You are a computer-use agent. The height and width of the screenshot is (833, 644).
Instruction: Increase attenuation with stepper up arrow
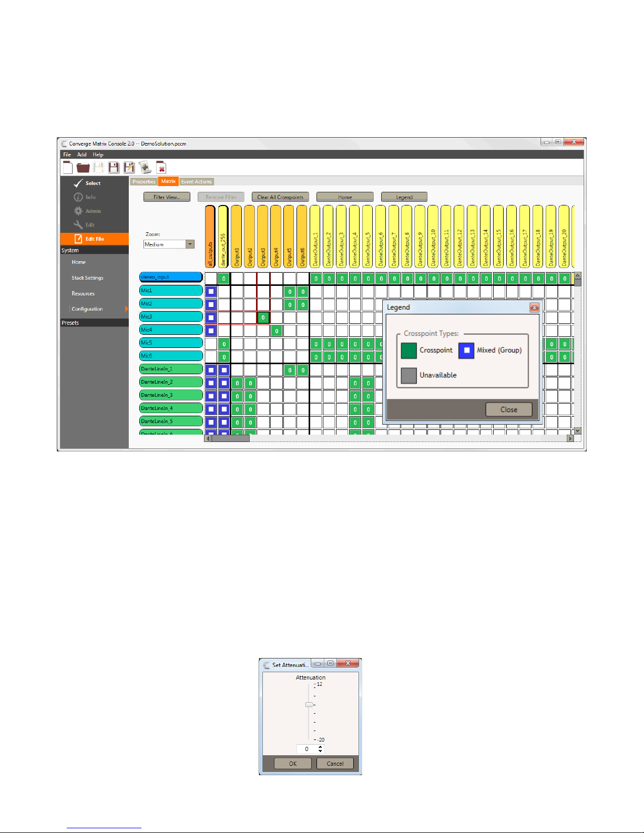(320, 747)
